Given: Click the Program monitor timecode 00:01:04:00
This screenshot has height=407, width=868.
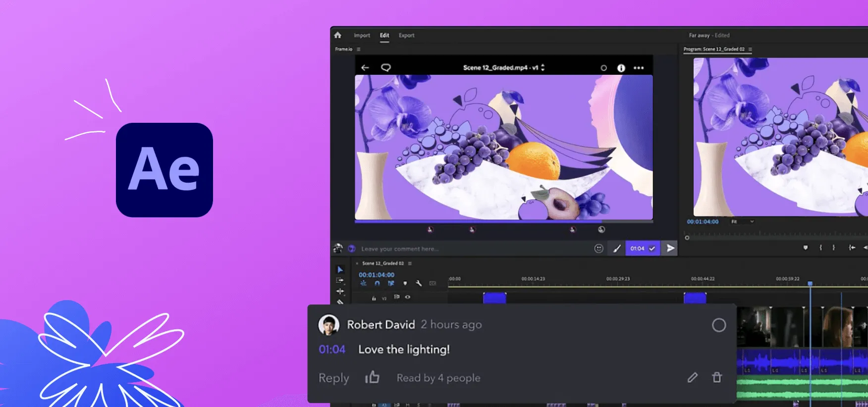Looking at the screenshot, I should pyautogui.click(x=703, y=221).
